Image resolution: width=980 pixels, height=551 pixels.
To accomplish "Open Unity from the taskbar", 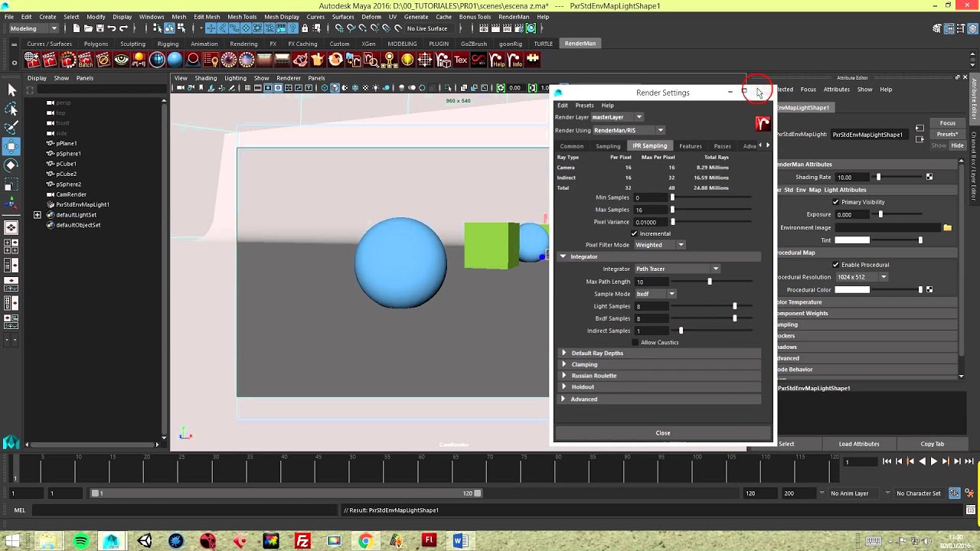I will click(144, 541).
